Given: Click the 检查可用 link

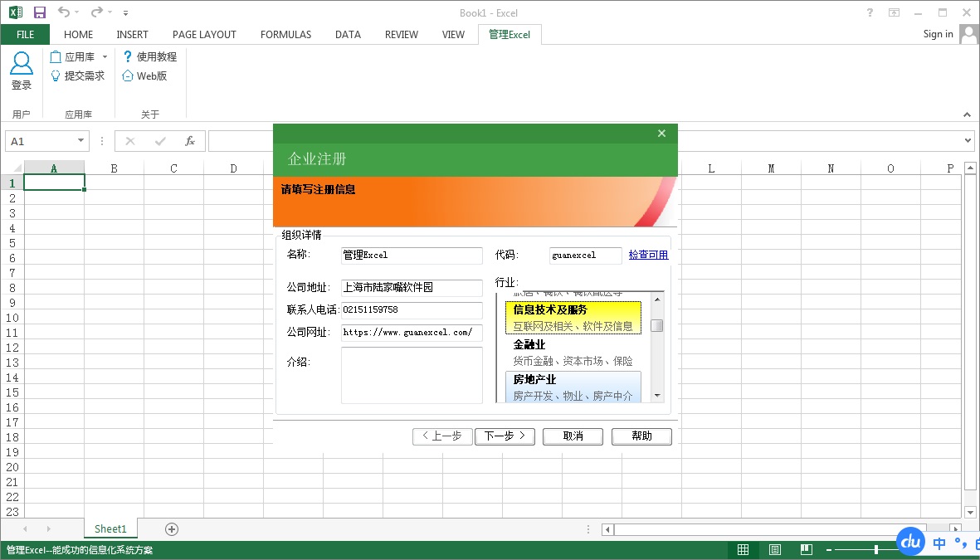Looking at the screenshot, I should pyautogui.click(x=648, y=255).
